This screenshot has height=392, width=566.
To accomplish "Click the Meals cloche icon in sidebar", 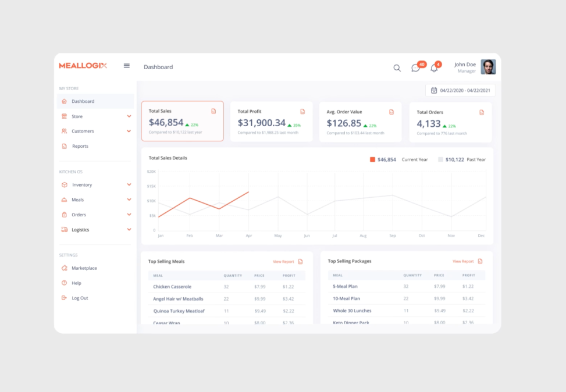I will [x=64, y=199].
